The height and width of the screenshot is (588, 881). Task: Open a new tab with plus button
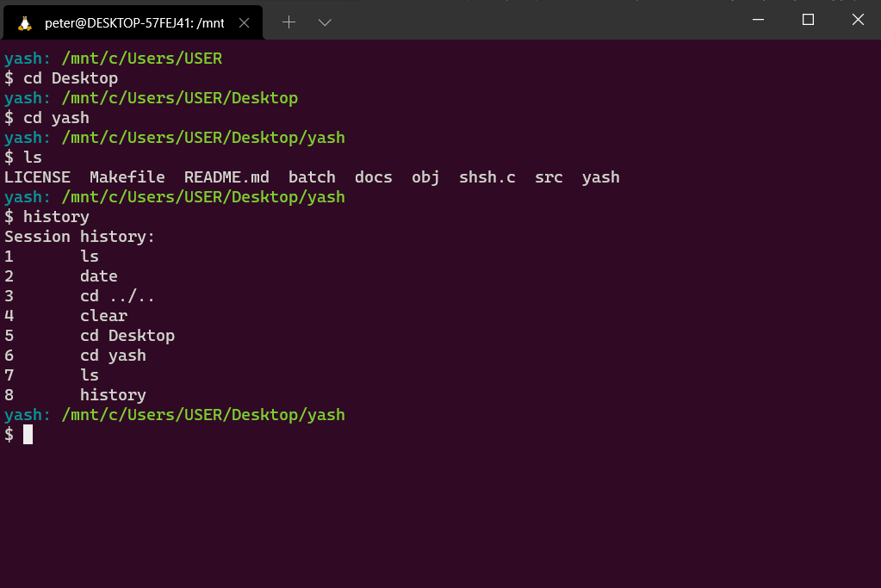[288, 22]
